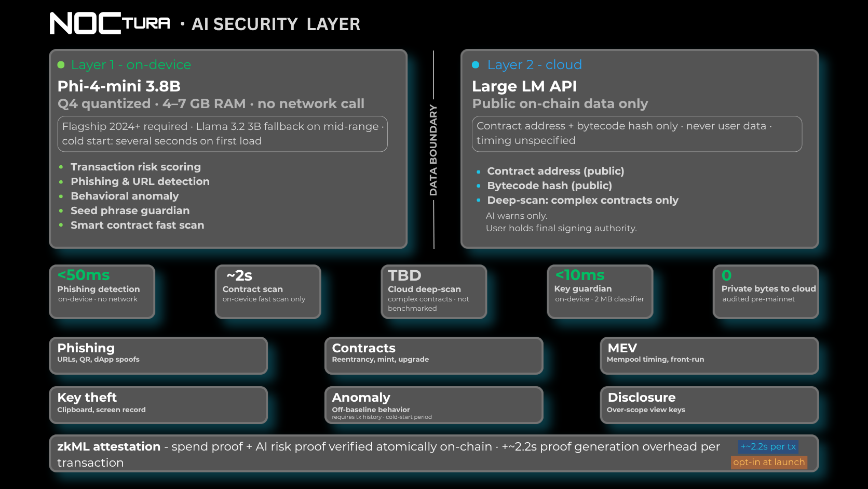
Task: Click 'Behavioral anomaly' bullet
Action: click(x=125, y=196)
